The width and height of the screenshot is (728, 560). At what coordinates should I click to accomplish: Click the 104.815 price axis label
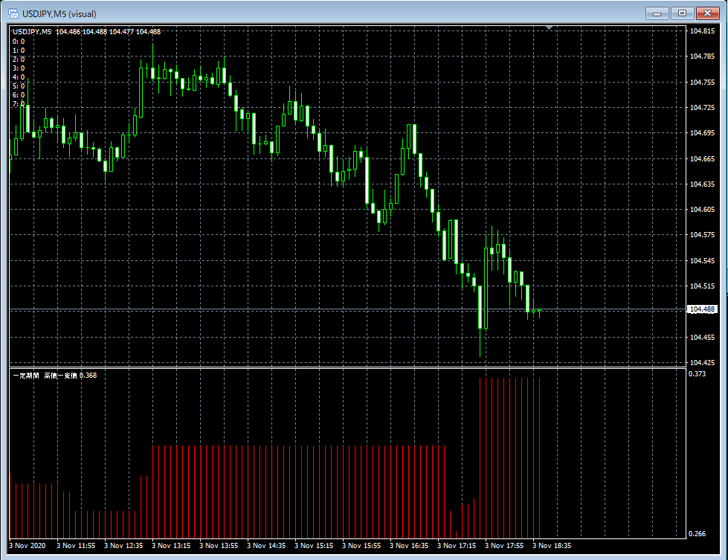point(702,31)
